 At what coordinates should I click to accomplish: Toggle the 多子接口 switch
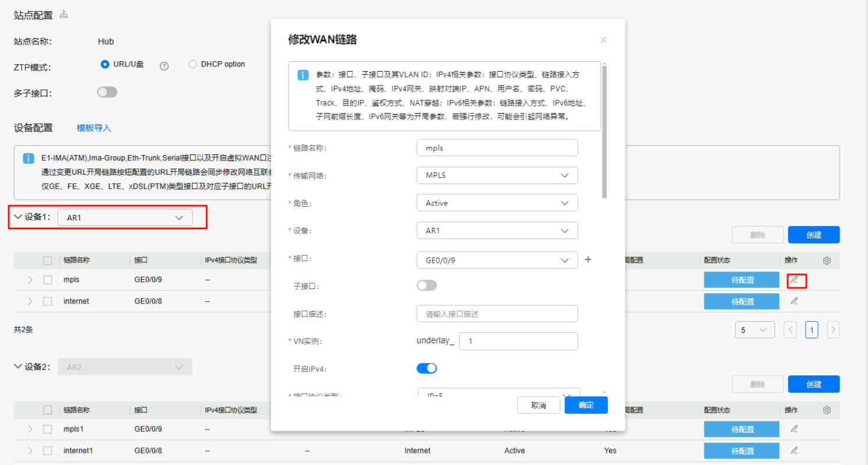107,92
